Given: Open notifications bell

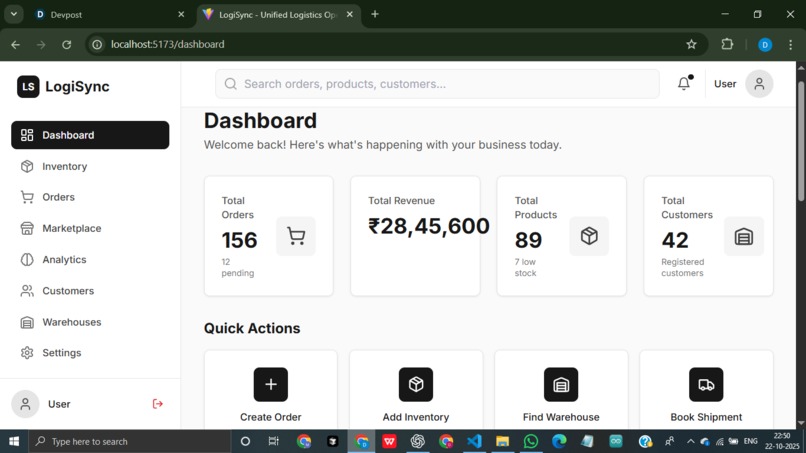Looking at the screenshot, I should coord(684,83).
